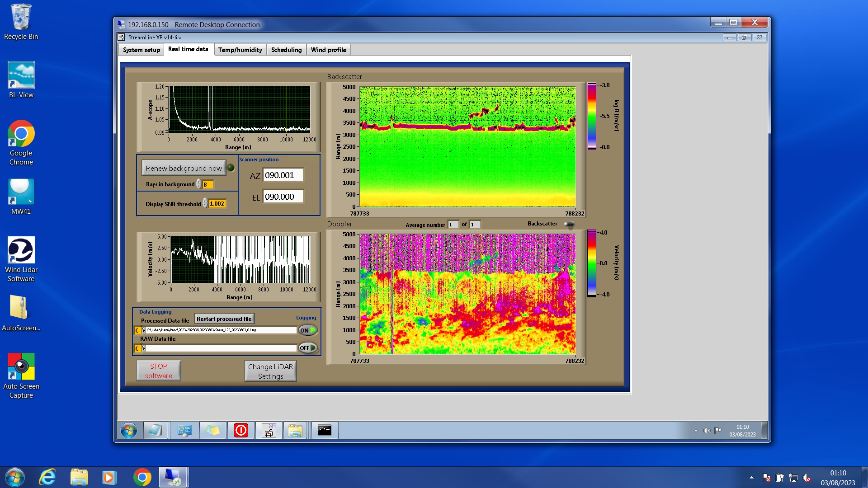Open the Temp/humidity tab

pyautogui.click(x=240, y=50)
